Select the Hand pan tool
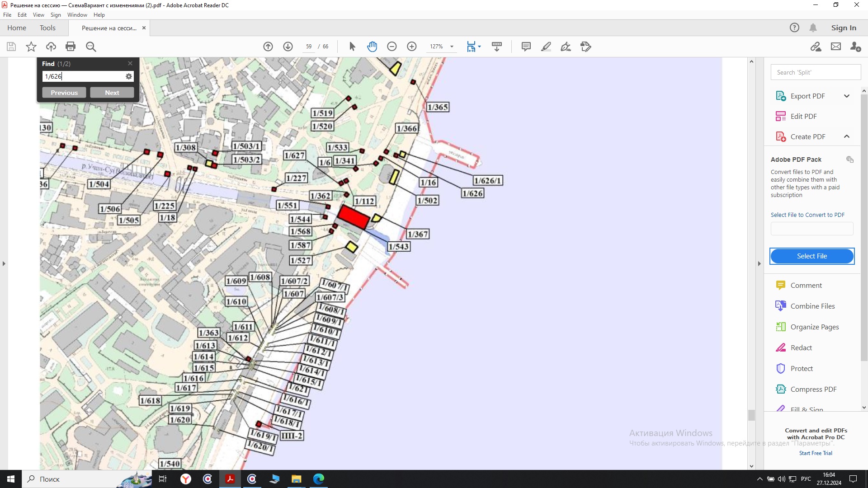 tap(372, 47)
